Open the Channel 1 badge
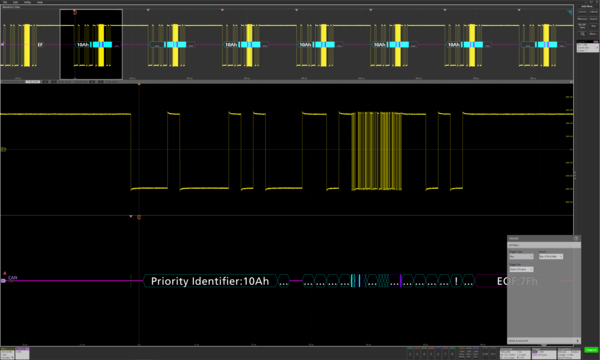This screenshot has width=600, height=360. (x=7, y=353)
